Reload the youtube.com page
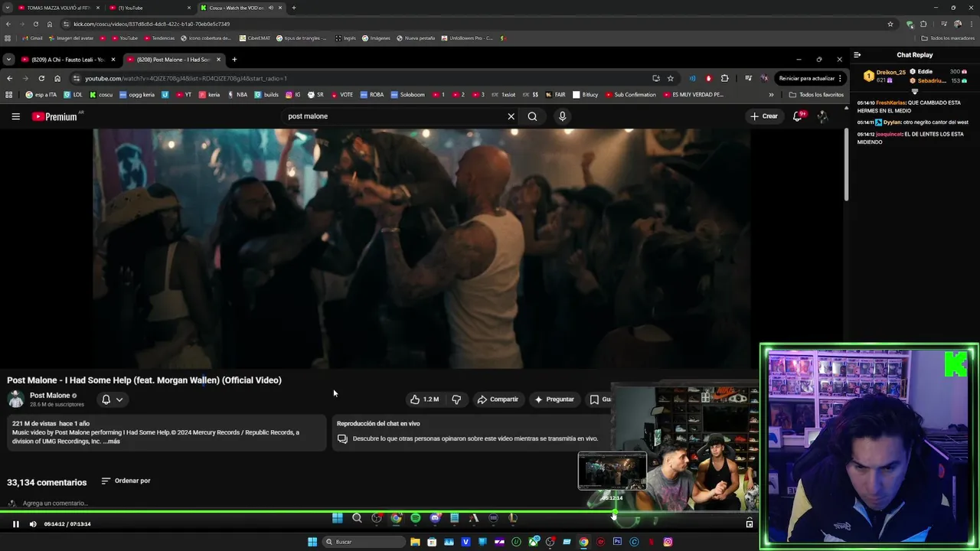 pyautogui.click(x=41, y=78)
